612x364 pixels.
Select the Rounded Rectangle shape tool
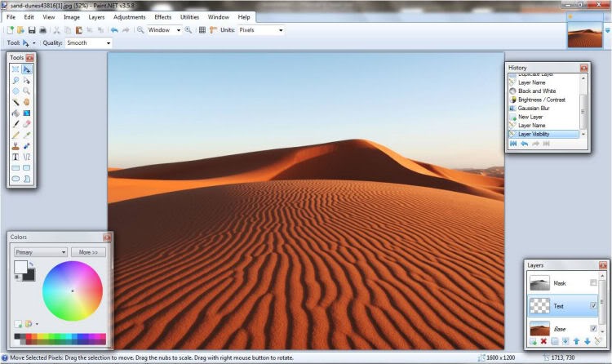[x=27, y=168]
